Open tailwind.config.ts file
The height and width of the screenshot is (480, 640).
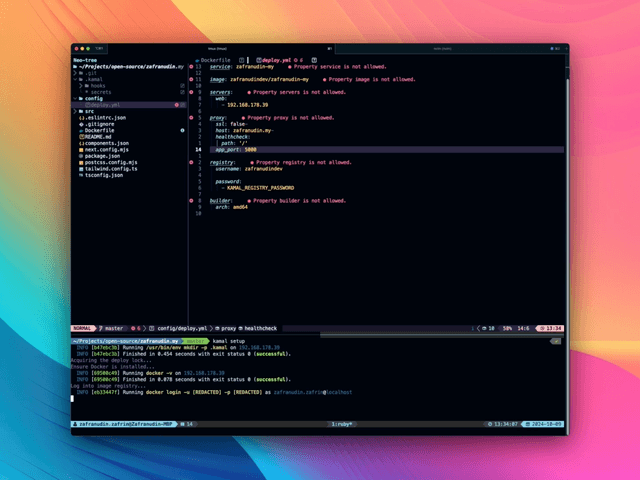[111, 169]
